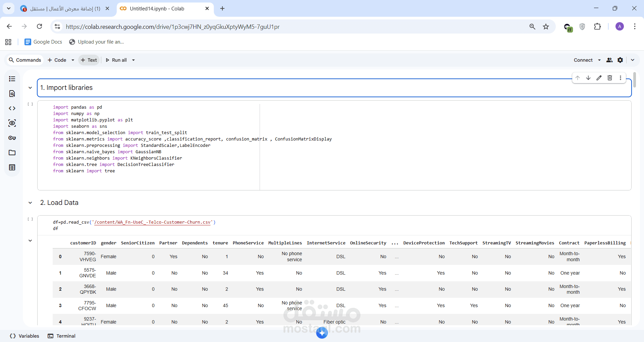Collapse the dataframe output area
Screen dimensions: 644x342
(30, 241)
